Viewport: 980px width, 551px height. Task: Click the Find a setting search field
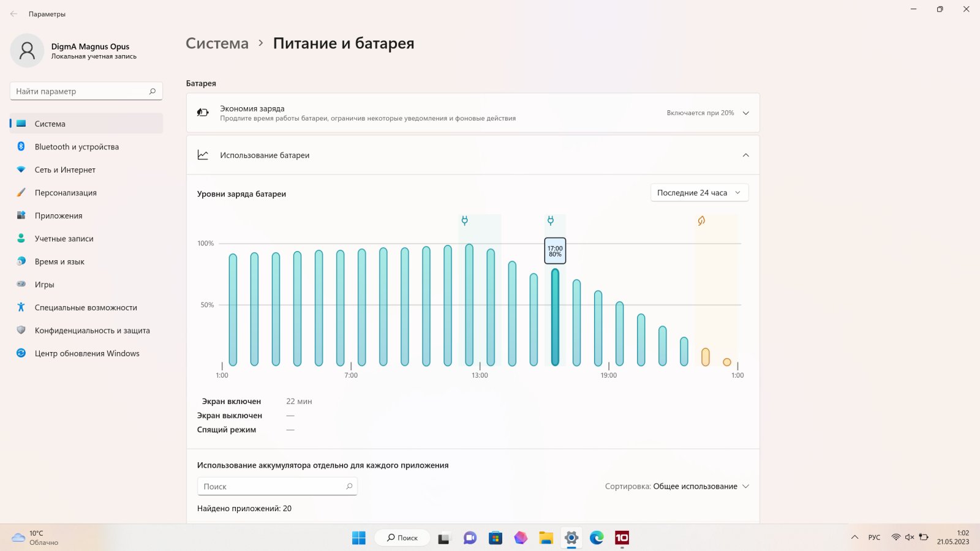[80, 91]
